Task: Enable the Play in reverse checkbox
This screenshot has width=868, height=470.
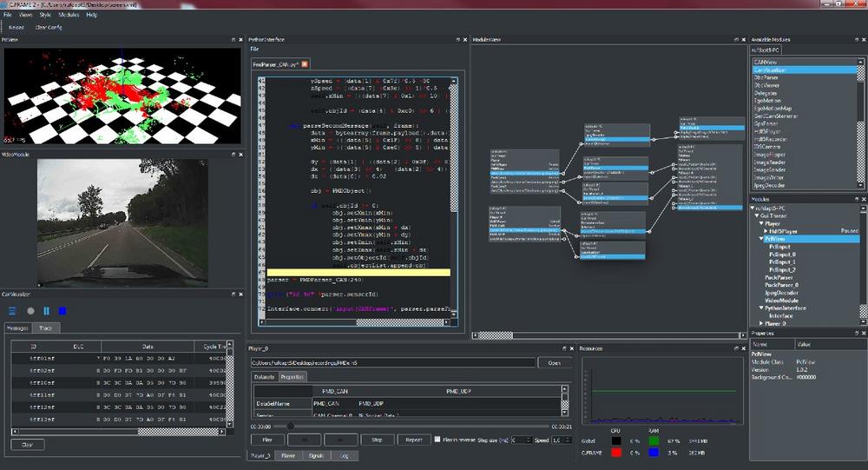Action: point(437,440)
